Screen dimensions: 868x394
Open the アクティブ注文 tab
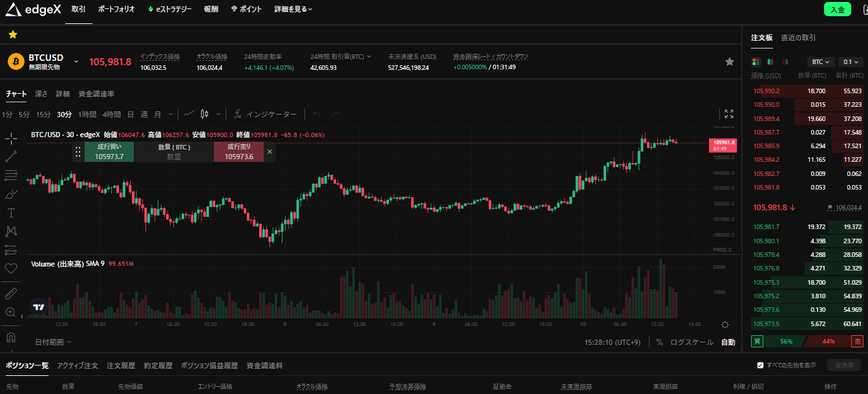tap(78, 366)
